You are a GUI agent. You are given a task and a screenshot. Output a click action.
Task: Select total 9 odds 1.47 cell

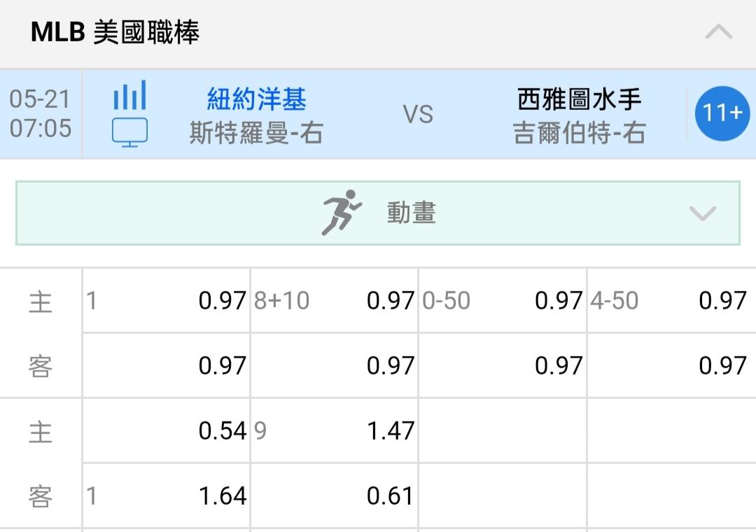(x=334, y=430)
